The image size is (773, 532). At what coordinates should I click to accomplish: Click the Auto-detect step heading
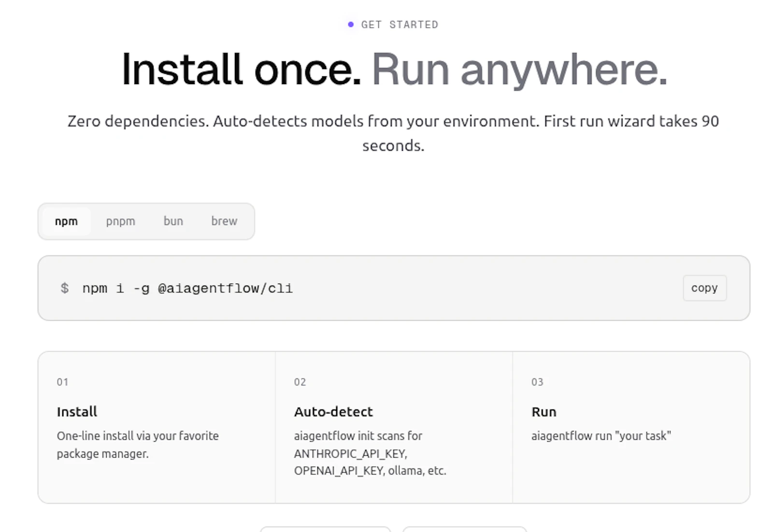(333, 412)
